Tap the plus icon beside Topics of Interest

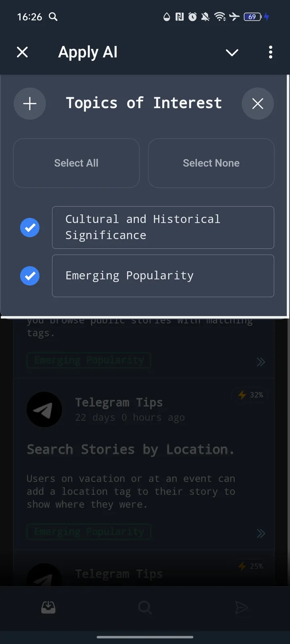(x=30, y=103)
